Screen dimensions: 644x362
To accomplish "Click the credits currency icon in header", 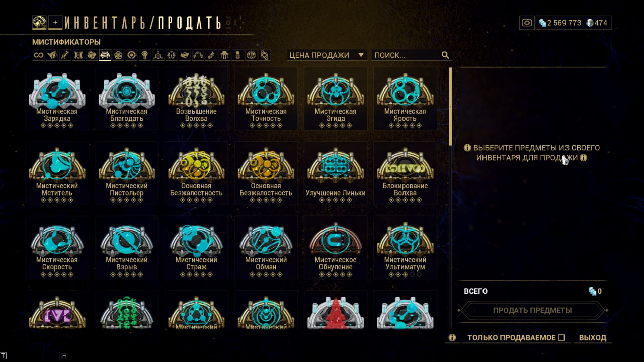I will (543, 23).
